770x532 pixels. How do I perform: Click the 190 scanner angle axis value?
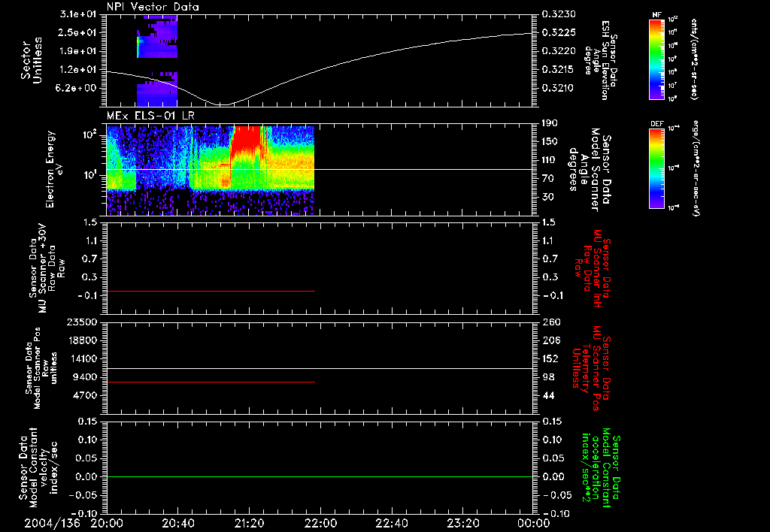[551, 123]
